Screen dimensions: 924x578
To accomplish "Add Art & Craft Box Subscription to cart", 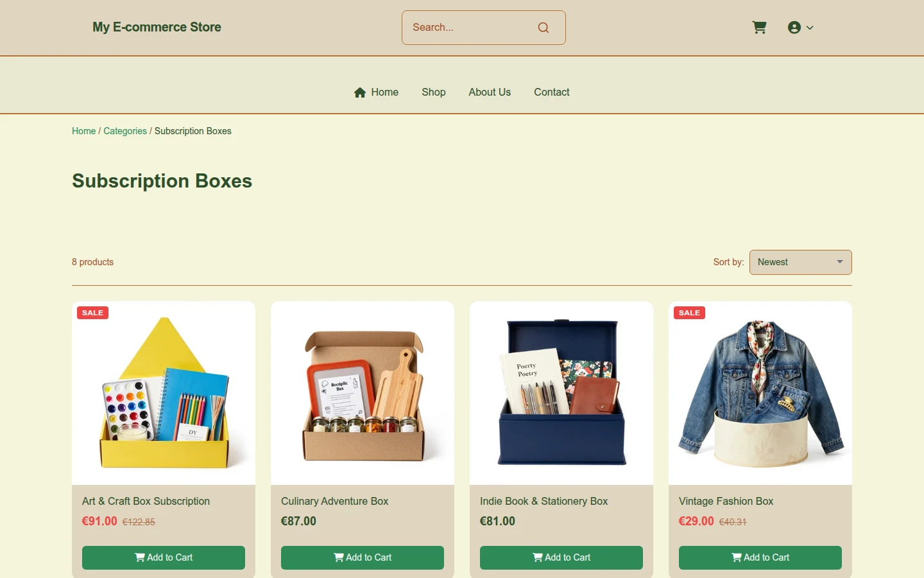I will [164, 557].
